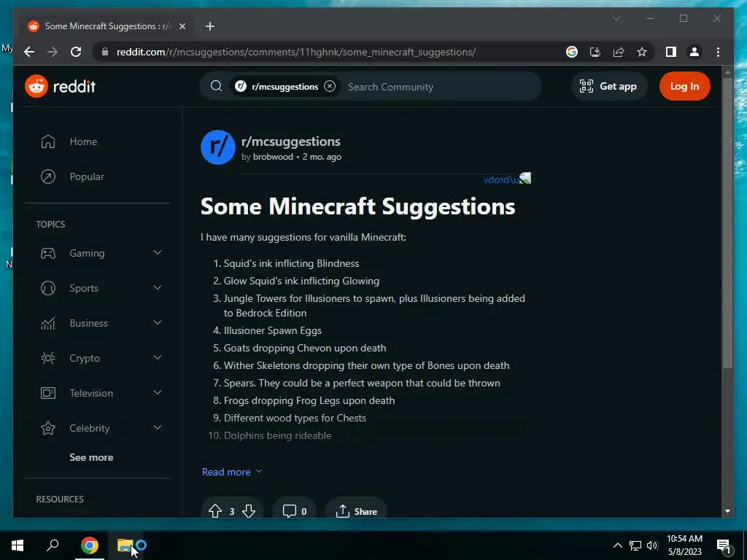Click the Google icon in address bar

coord(572,52)
